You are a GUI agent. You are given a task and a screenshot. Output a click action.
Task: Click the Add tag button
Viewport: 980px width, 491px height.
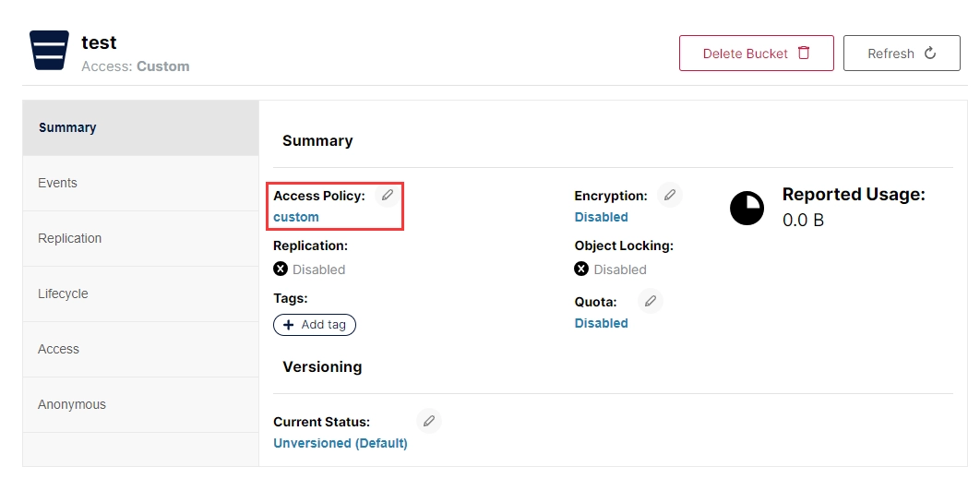click(x=315, y=325)
